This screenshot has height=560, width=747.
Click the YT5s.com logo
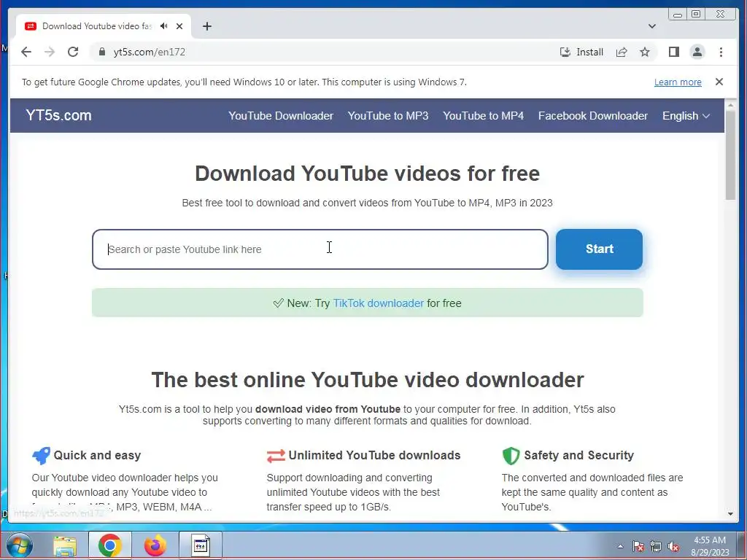click(x=58, y=115)
